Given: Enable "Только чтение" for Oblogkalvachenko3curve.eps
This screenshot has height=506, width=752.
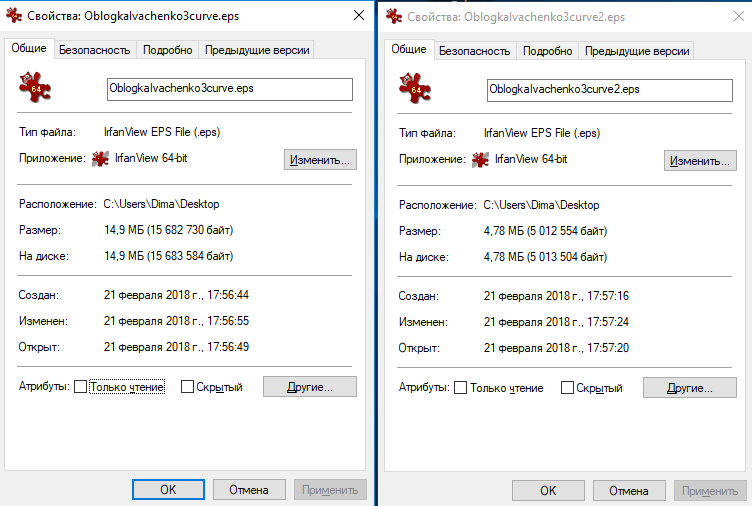Looking at the screenshot, I should [80, 388].
